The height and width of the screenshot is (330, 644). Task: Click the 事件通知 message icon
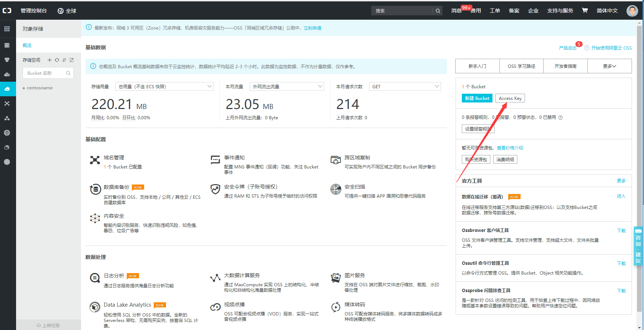coord(215,160)
